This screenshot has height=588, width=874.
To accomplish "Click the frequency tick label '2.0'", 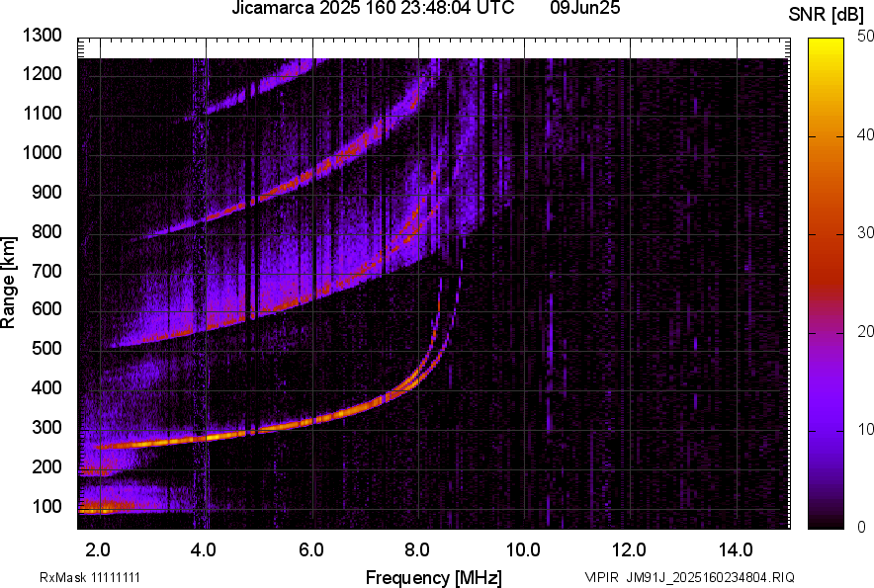I will click(x=97, y=550).
